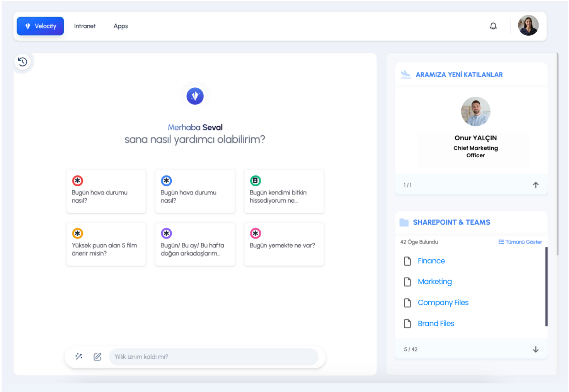Click the right panel scrollbar
The image size is (569, 392).
[x=557, y=155]
